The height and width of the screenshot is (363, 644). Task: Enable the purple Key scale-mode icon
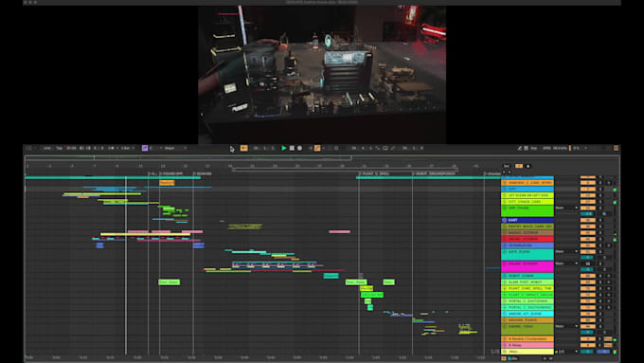(x=145, y=148)
